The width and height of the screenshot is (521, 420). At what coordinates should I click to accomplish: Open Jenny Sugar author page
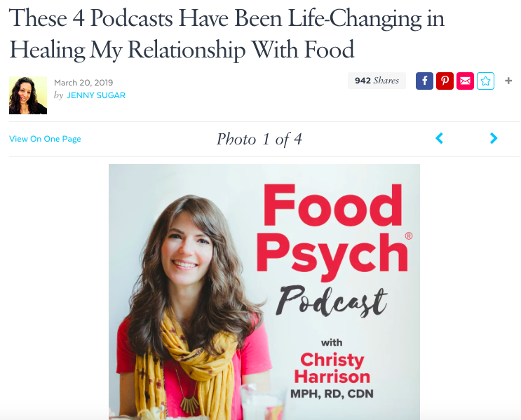click(x=96, y=95)
